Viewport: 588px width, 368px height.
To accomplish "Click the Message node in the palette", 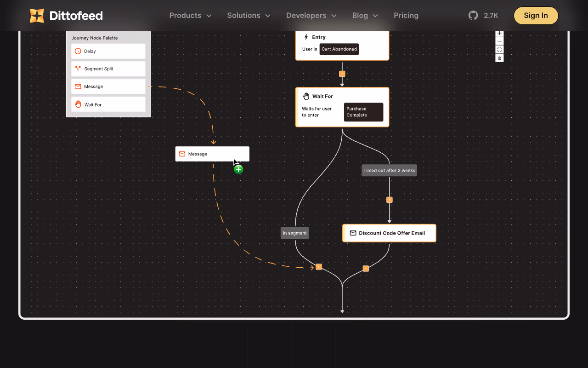I will pos(108,86).
